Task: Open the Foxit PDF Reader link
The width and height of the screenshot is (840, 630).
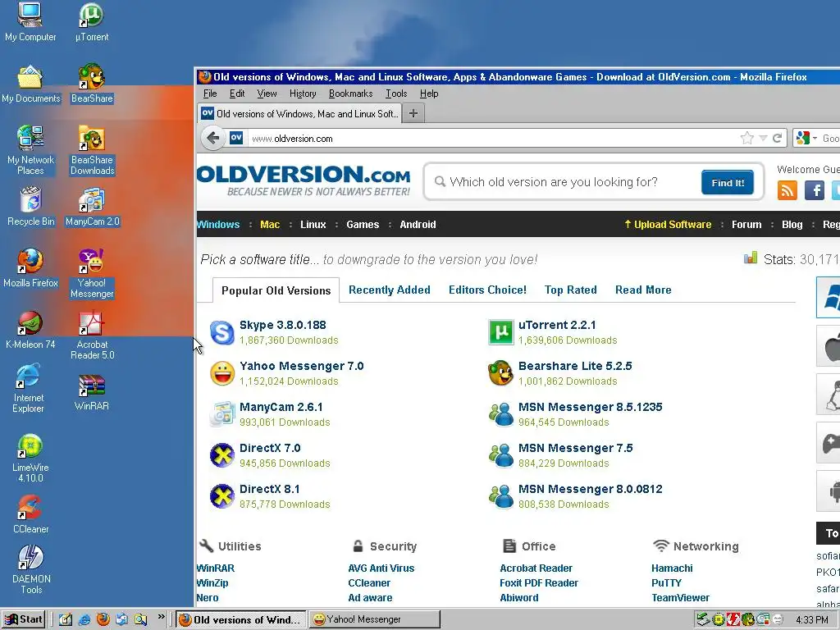Action: [539, 583]
